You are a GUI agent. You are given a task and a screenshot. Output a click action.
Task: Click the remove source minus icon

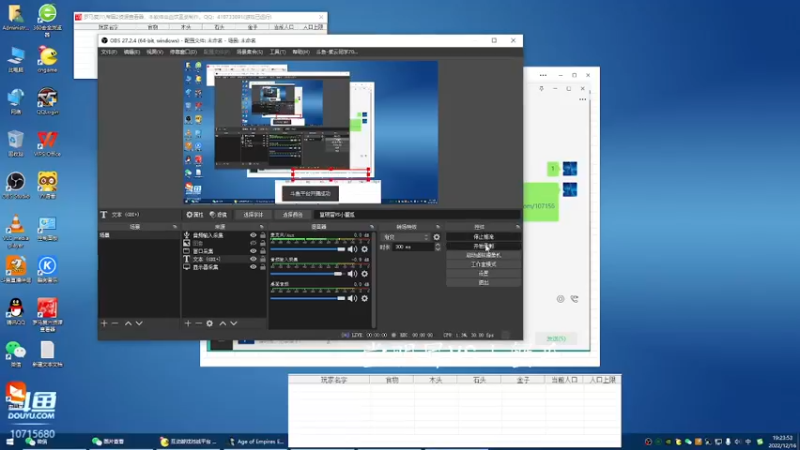tap(198, 323)
